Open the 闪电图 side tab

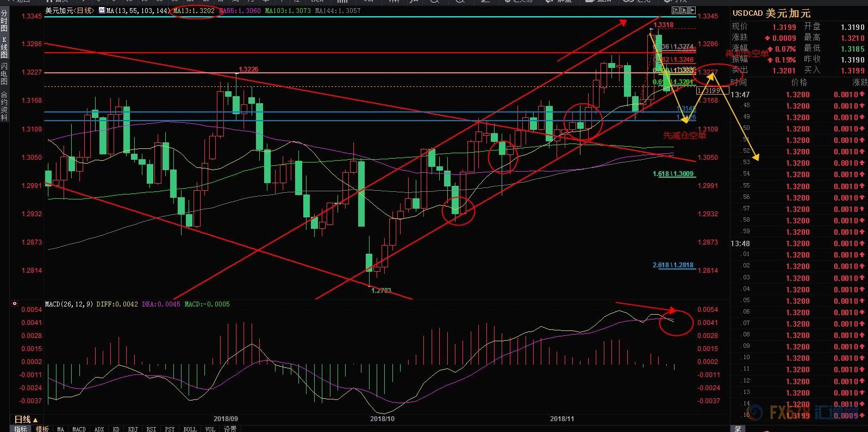(4, 74)
